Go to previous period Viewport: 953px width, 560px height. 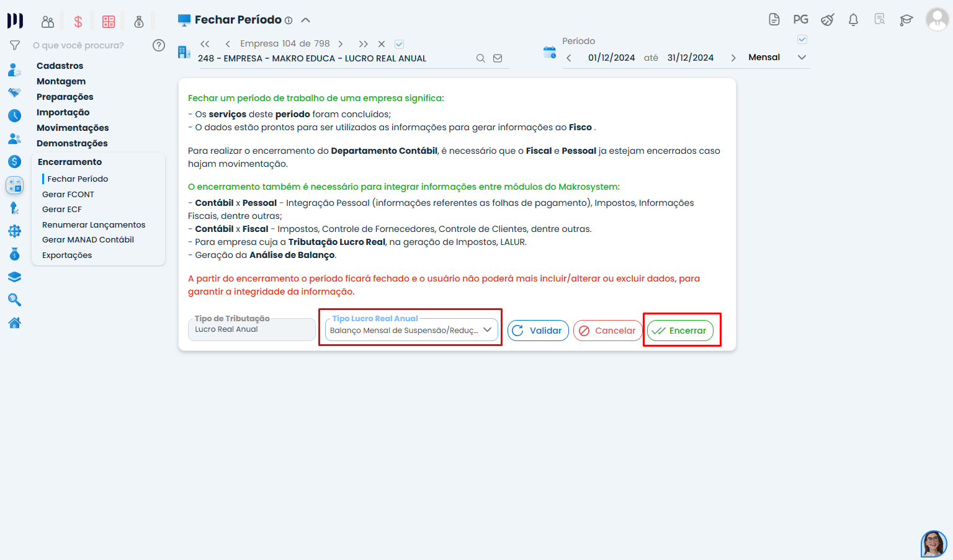[569, 58]
